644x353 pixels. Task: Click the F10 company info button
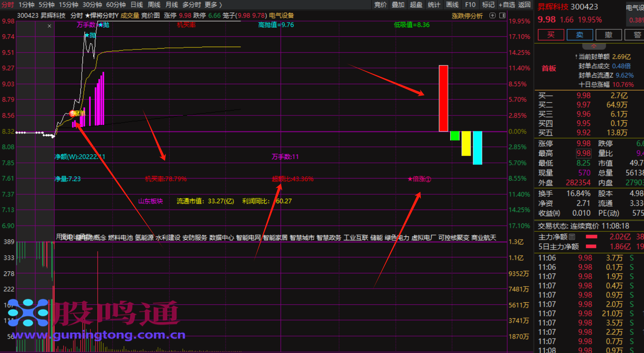[x=470, y=5]
